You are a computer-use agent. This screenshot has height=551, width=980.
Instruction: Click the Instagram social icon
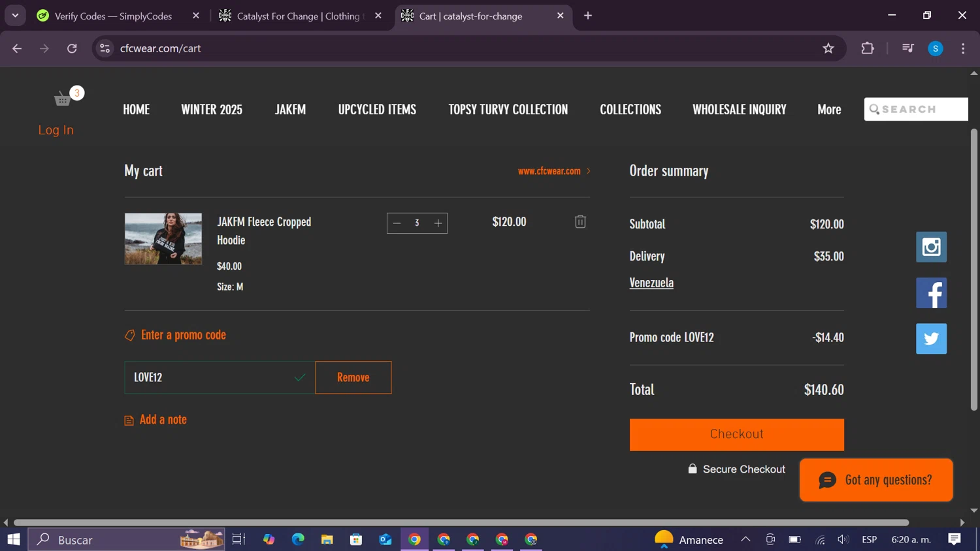[x=931, y=247]
